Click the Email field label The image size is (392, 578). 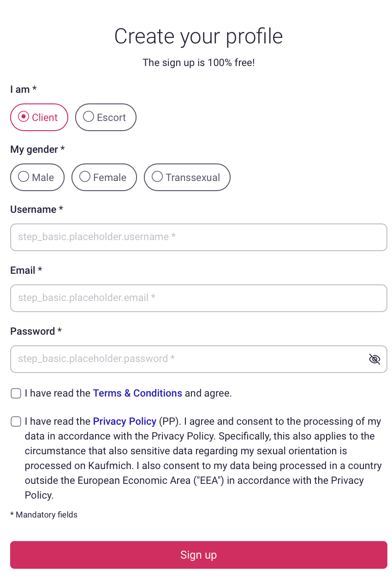[x=26, y=271]
